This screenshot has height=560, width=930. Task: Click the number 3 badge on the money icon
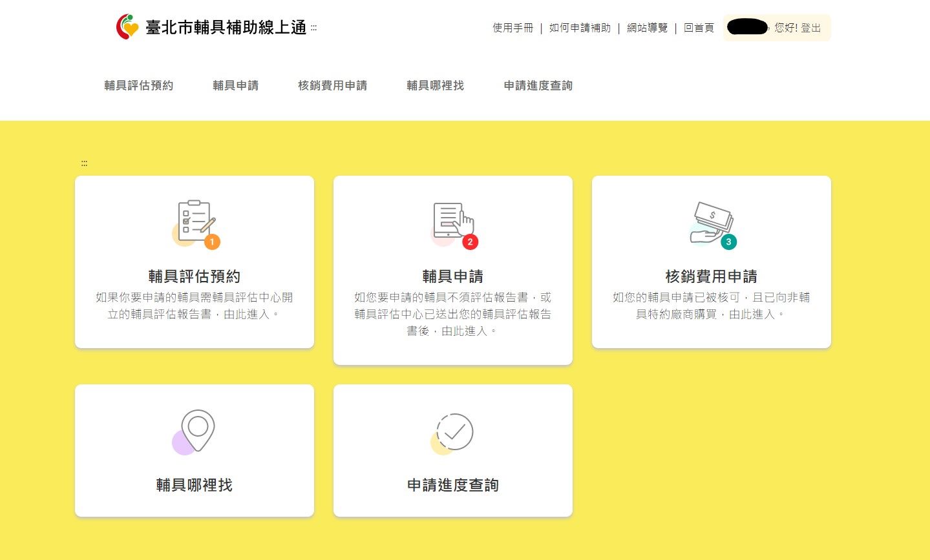[729, 242]
